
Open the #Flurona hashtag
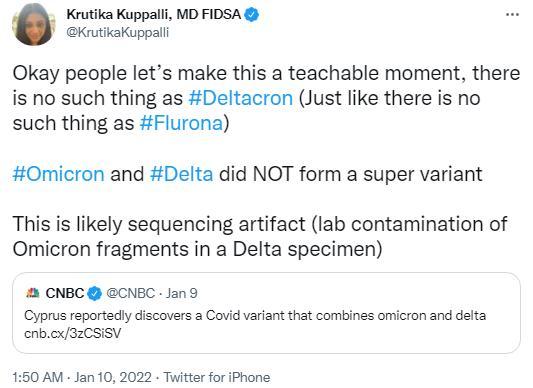(x=181, y=123)
